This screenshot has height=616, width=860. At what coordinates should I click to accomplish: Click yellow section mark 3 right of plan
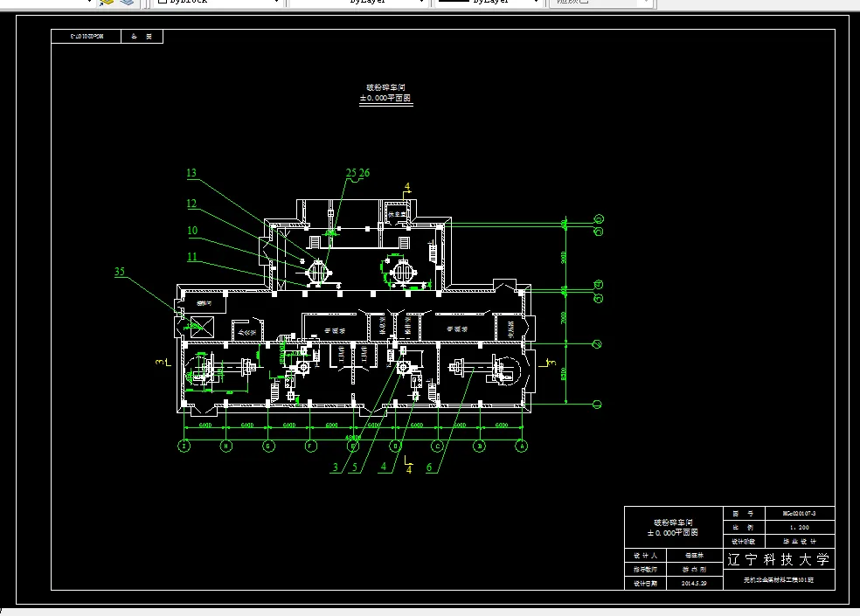(x=552, y=363)
